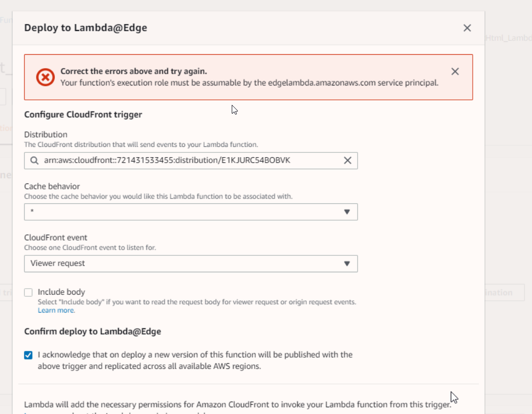Click the partially hidden Add destination button

[x=503, y=293]
